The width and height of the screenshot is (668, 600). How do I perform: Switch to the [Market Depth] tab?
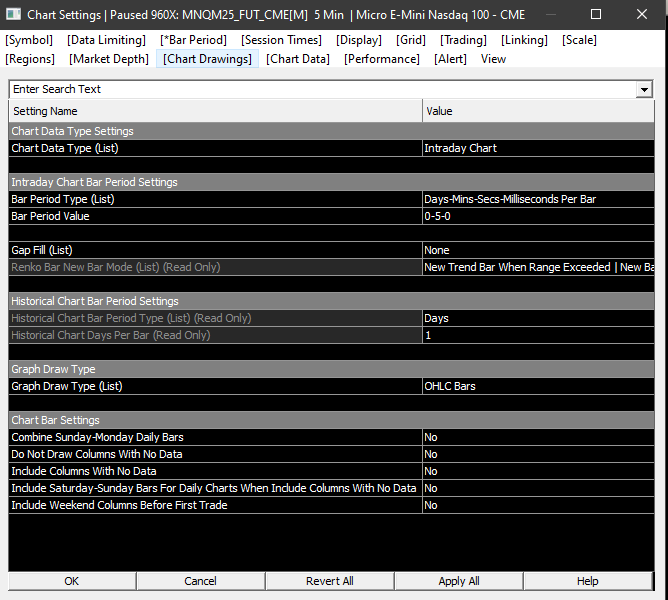[109, 59]
